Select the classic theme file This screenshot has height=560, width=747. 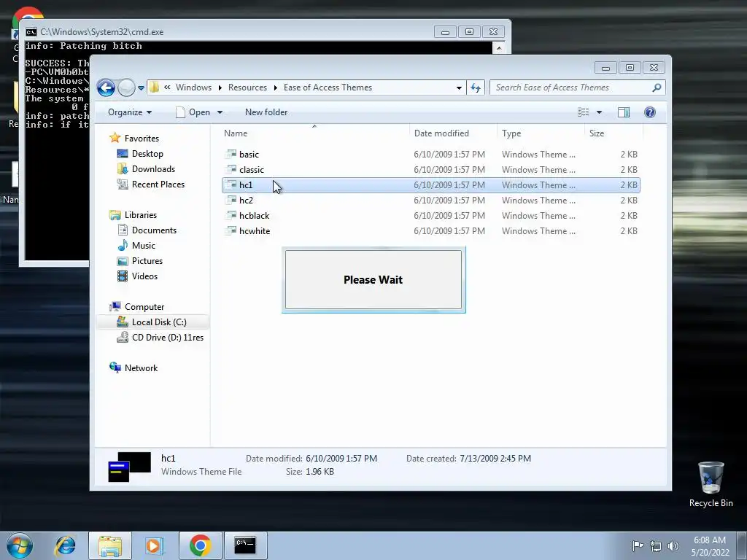tap(431, 169)
